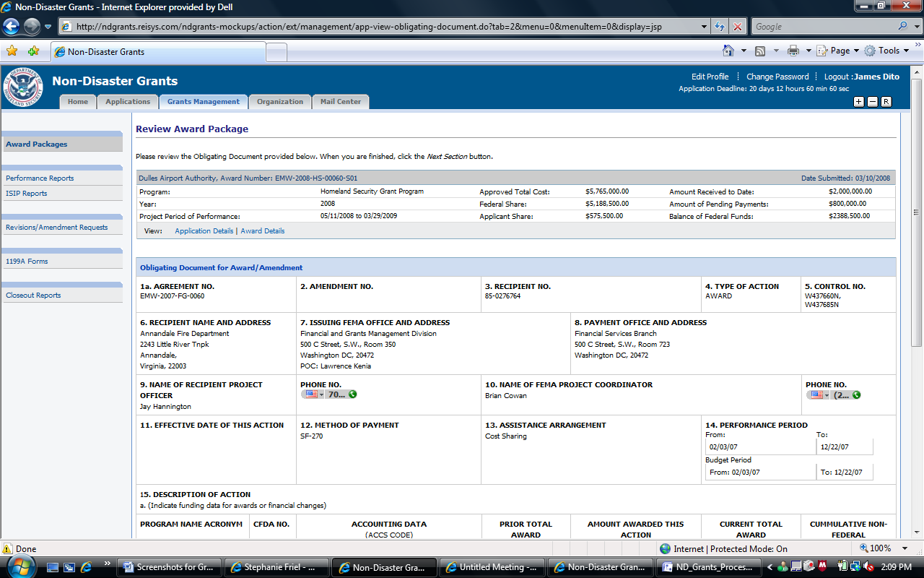Click the Home icon in the command bar
The image size is (924, 578).
pyautogui.click(x=729, y=51)
